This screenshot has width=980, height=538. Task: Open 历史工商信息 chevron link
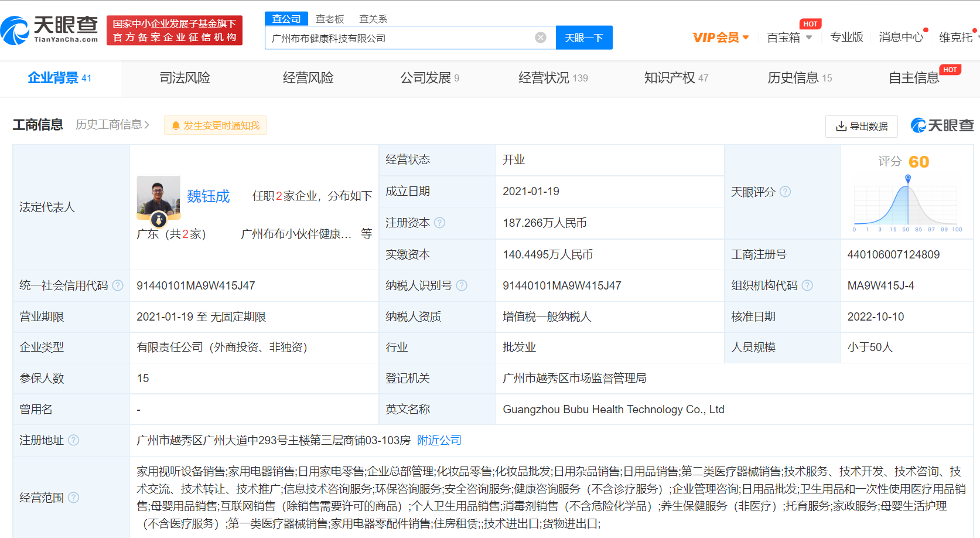(x=112, y=125)
